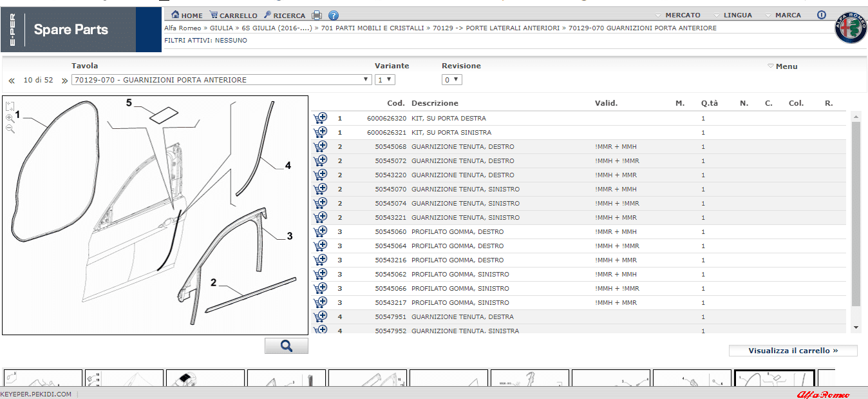868x399 pixels.
Task: Select callout number 2 in diagram
Action: click(x=213, y=282)
